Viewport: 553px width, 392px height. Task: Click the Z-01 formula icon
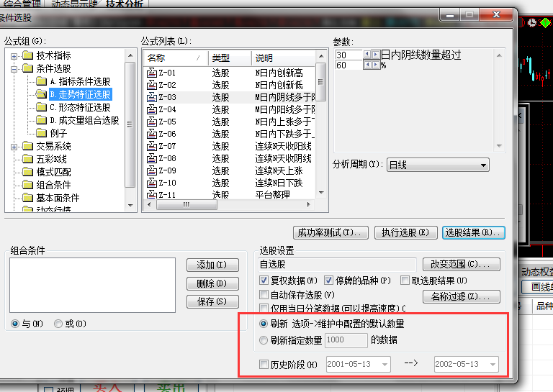click(152, 73)
